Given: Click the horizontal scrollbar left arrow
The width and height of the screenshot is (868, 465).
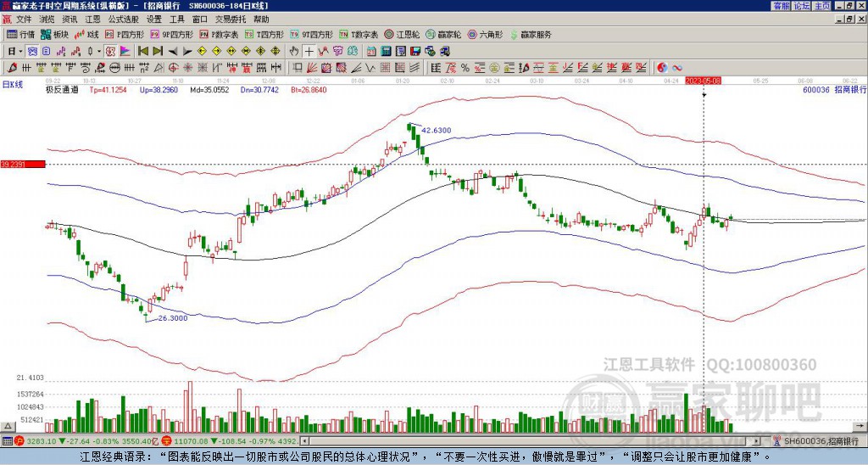Looking at the screenshot, I should point(304,441).
